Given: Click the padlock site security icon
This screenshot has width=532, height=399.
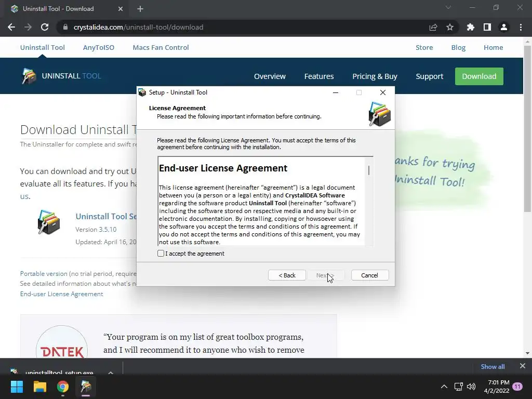Looking at the screenshot, I should pyautogui.click(x=65, y=27).
